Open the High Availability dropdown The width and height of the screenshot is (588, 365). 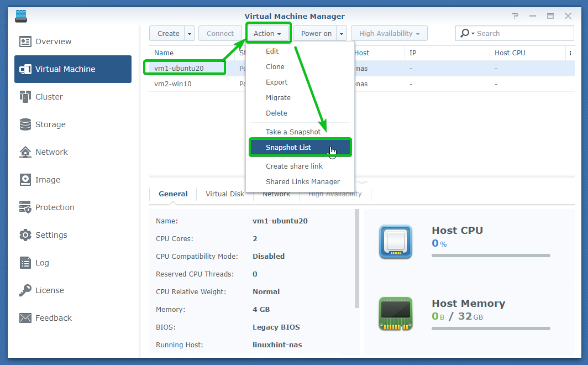pos(389,33)
